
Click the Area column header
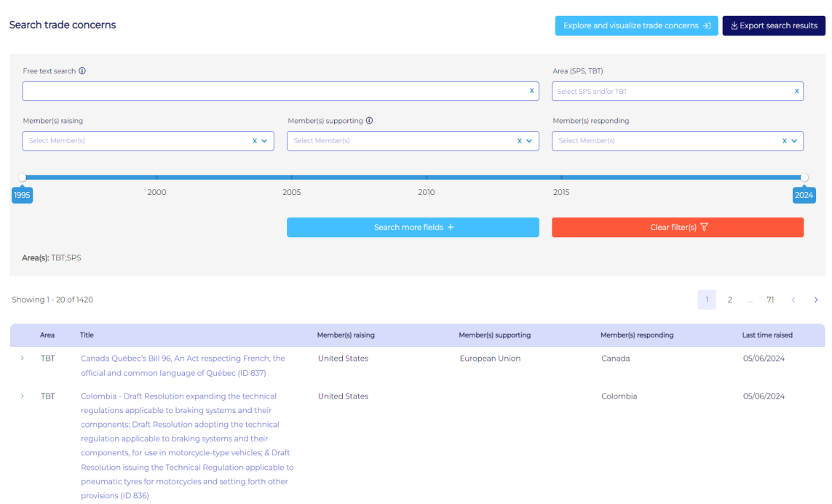(x=47, y=335)
